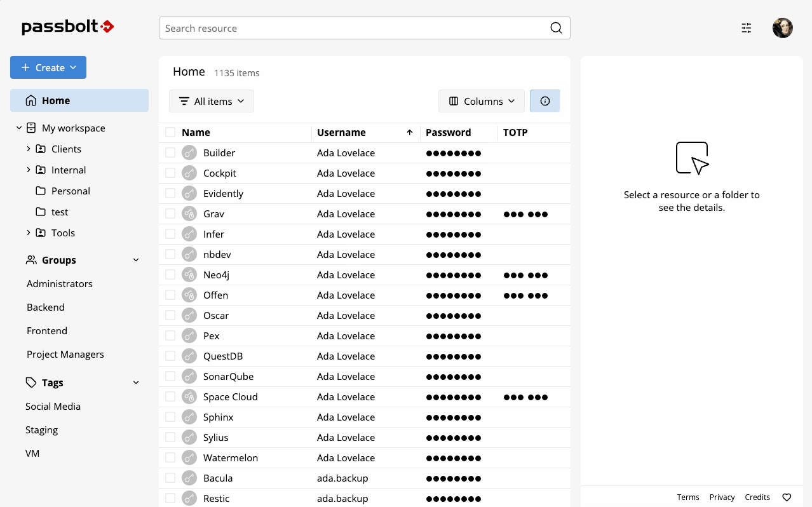Open the Privacy link
Screen dimensions: 812x507
(x=722, y=497)
